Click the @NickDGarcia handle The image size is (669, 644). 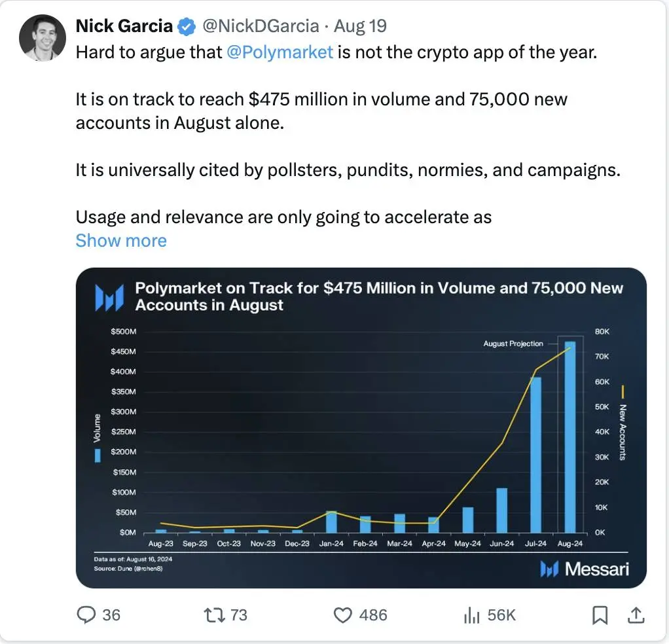261,26
